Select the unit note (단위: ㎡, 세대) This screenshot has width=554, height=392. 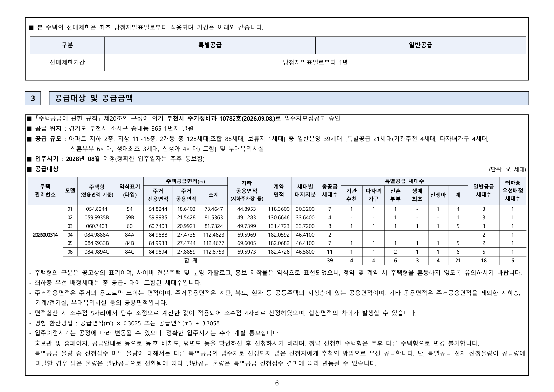pyautogui.click(x=507, y=169)
